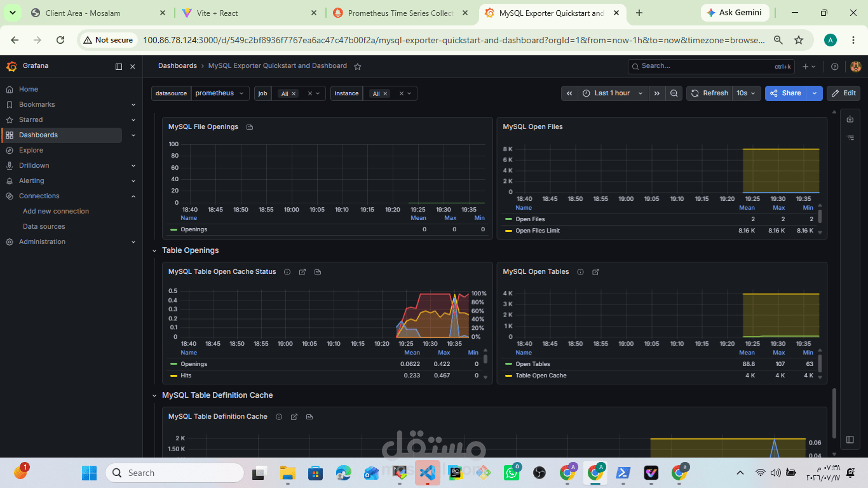Remove the All value from job filter

pyautogui.click(x=294, y=94)
